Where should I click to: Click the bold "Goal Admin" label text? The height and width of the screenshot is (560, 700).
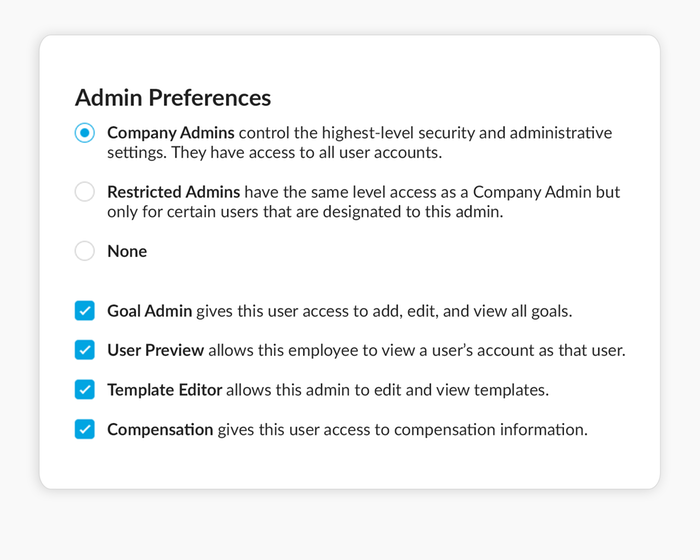pyautogui.click(x=149, y=311)
